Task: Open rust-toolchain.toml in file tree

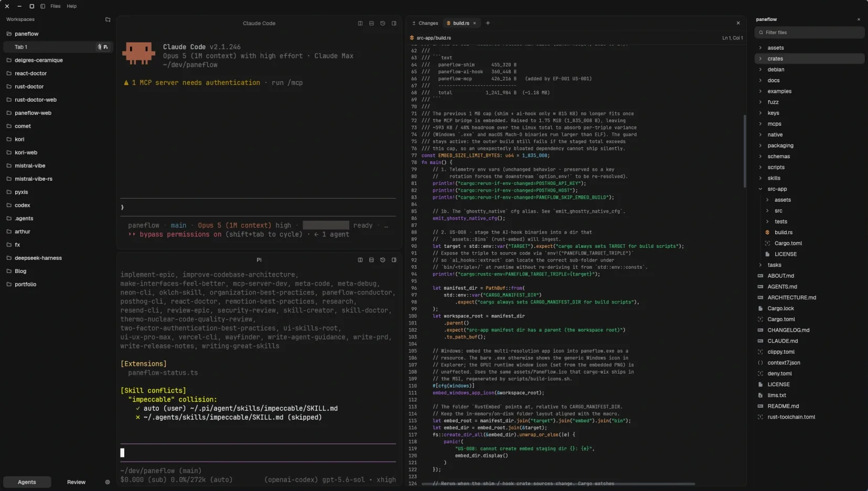Action: coord(791,417)
